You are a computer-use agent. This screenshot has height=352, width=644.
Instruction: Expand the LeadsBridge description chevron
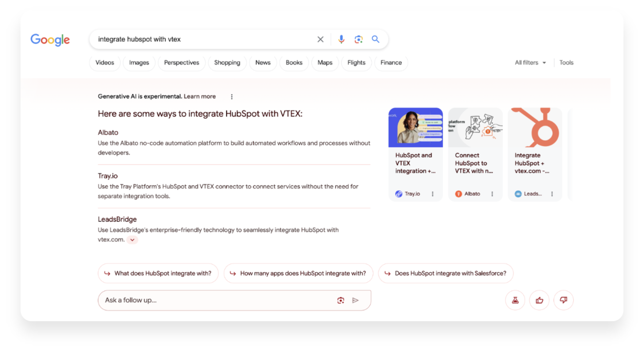[132, 240]
